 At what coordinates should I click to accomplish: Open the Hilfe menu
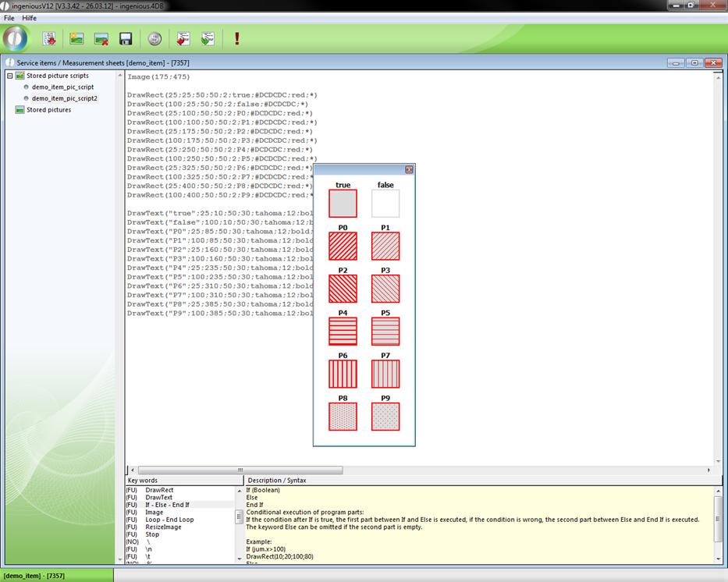(29, 18)
